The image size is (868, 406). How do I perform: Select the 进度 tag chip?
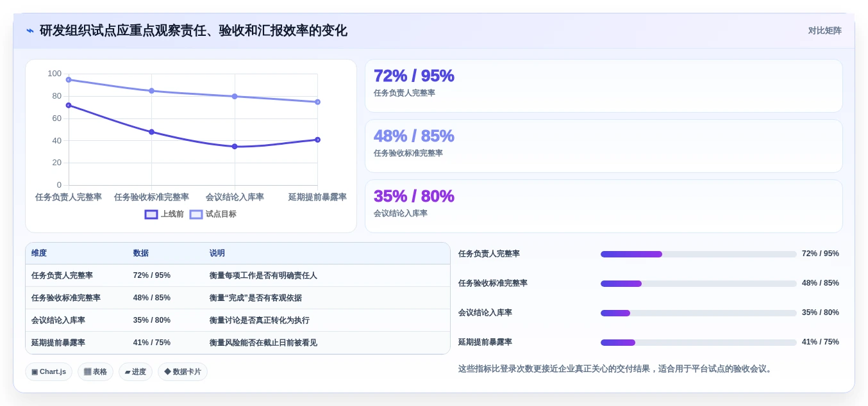[x=135, y=372]
